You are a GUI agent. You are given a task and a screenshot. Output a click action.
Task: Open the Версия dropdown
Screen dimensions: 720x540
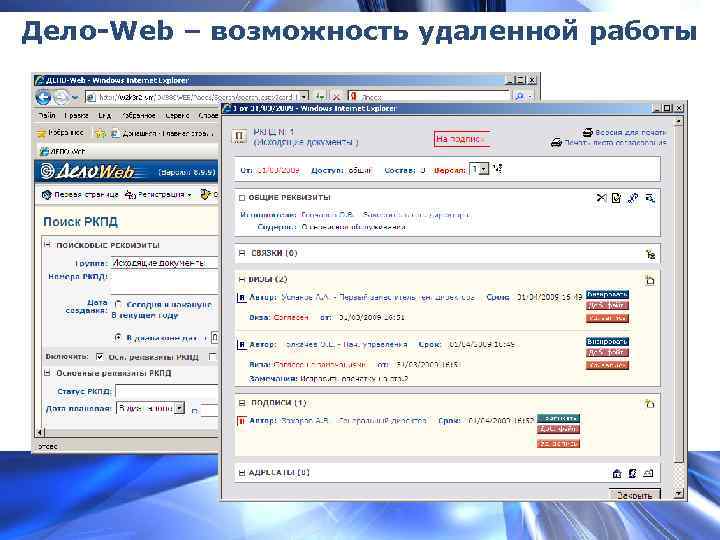(x=483, y=169)
